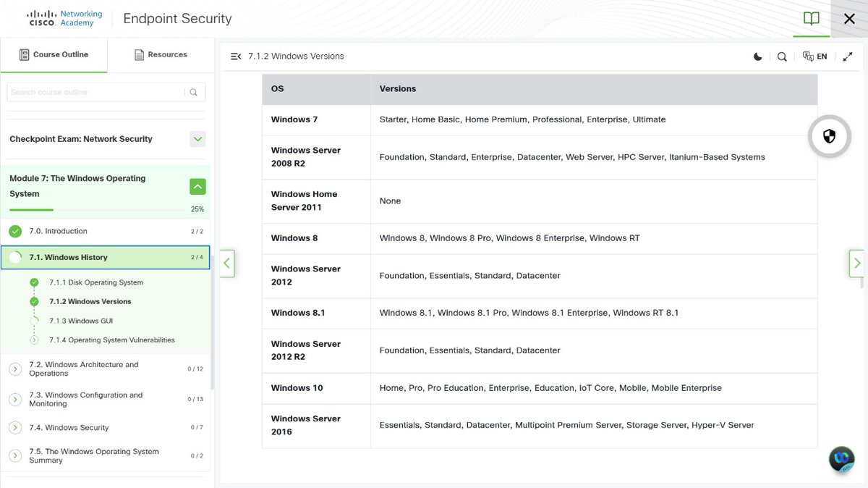Viewport: 868px width, 488px height.
Task: Expand 7.4. Windows Security chevron
Action: (x=15, y=428)
